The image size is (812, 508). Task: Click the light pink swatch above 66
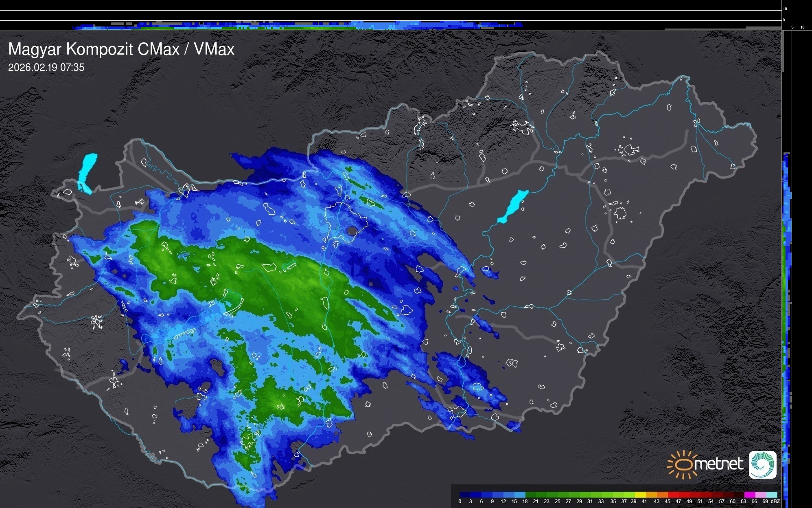[x=760, y=495]
